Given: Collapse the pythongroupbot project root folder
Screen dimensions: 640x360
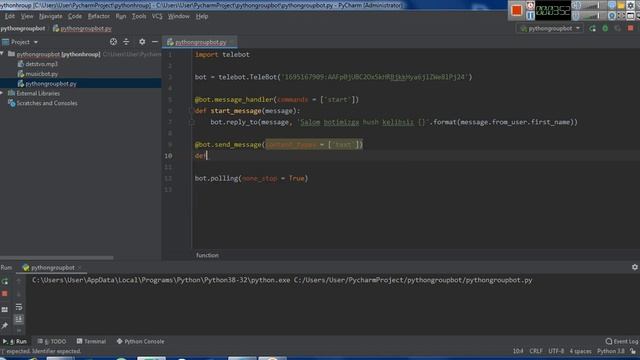Looking at the screenshot, I should point(2,54).
